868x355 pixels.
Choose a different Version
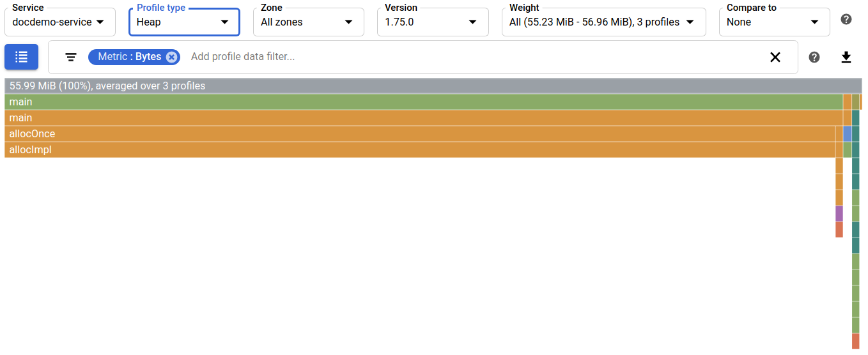coord(432,22)
